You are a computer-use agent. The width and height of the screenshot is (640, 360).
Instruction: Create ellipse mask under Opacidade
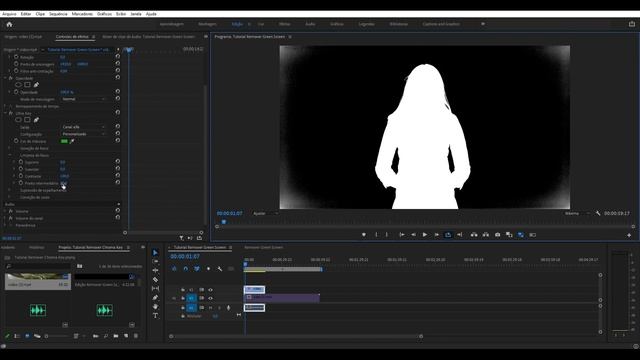[18, 85]
